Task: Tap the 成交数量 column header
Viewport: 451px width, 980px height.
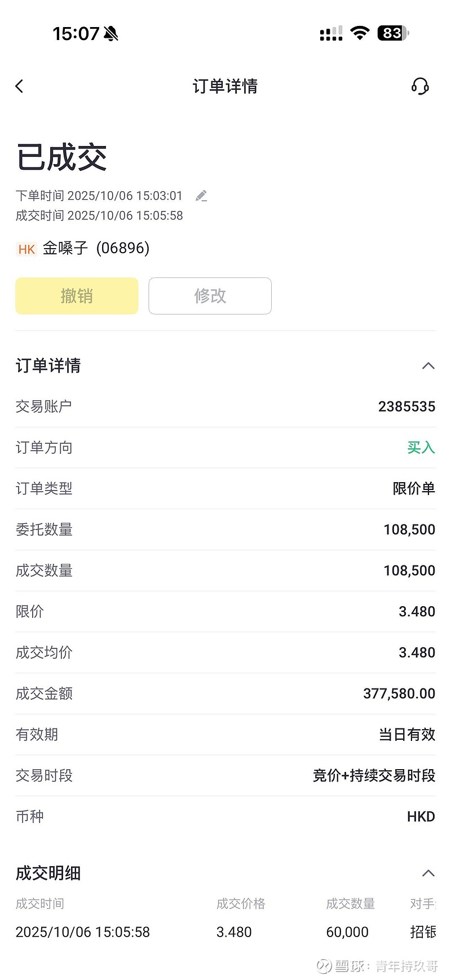Action: [350, 904]
